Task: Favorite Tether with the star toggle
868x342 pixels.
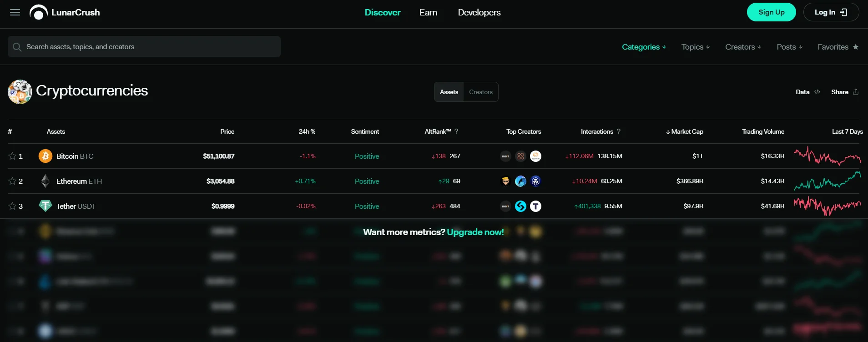Action: coord(12,206)
